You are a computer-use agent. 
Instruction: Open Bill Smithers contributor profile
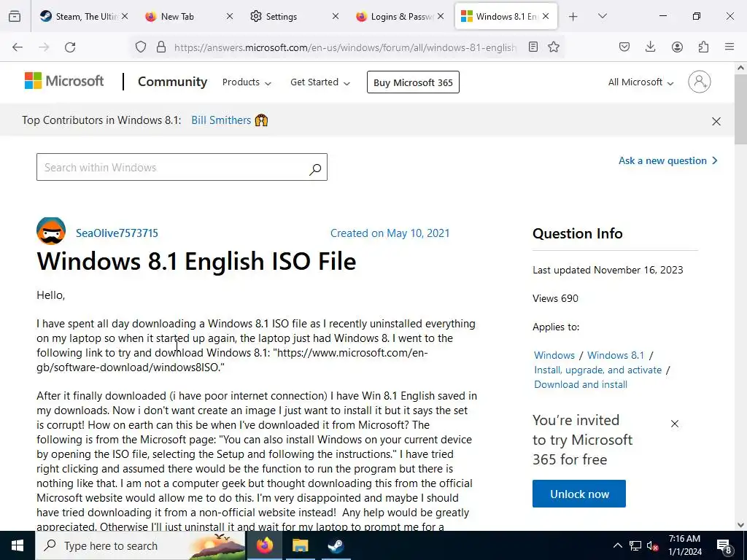click(221, 120)
